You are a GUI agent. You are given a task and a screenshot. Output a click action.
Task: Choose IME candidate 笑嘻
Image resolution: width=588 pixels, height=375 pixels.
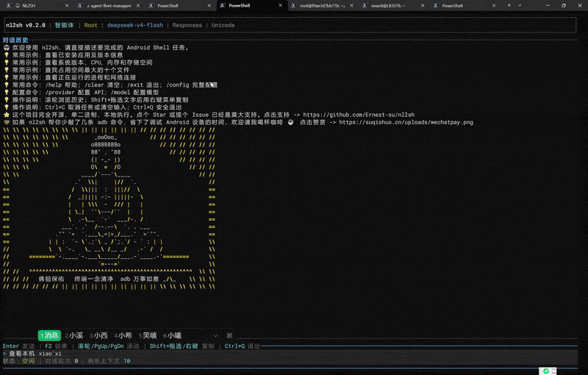(x=148, y=335)
